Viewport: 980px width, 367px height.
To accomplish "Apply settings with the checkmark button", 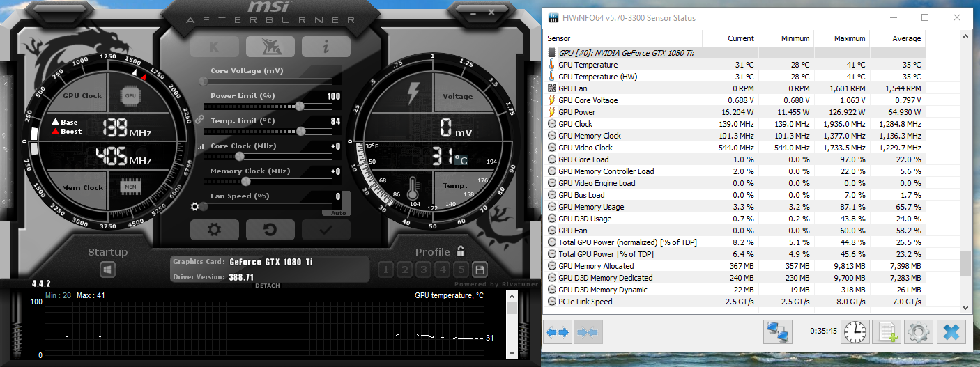I will click(326, 229).
